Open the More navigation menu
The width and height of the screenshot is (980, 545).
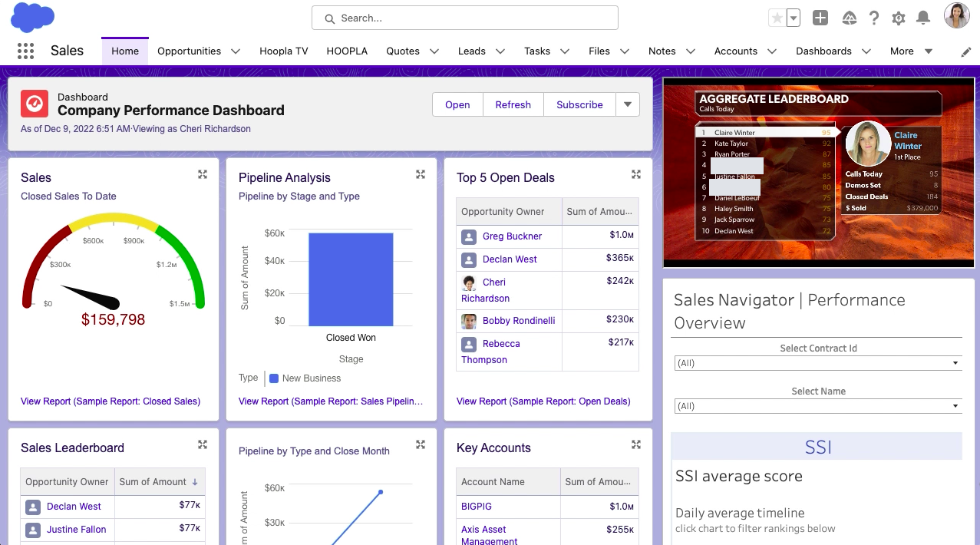[911, 51]
